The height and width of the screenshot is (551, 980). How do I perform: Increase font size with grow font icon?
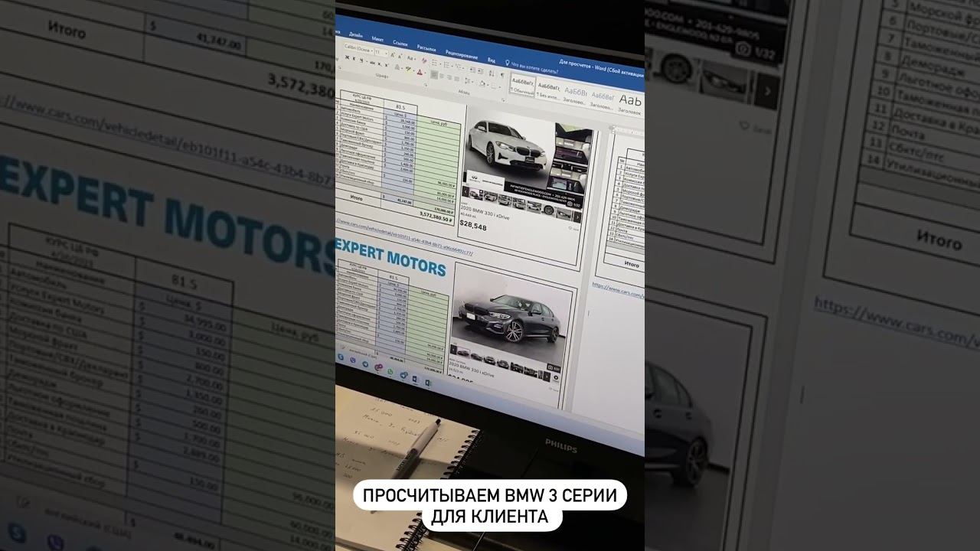pos(394,56)
